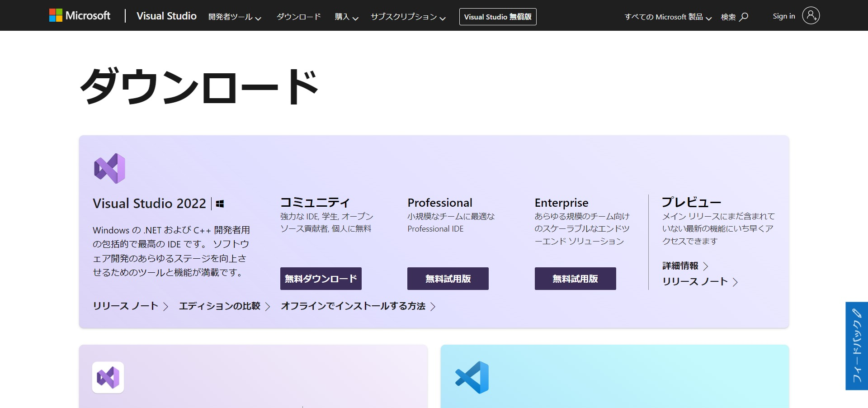Screen dimensions: 868x408
Task: Click the プレビュー heading
Action: click(x=691, y=202)
